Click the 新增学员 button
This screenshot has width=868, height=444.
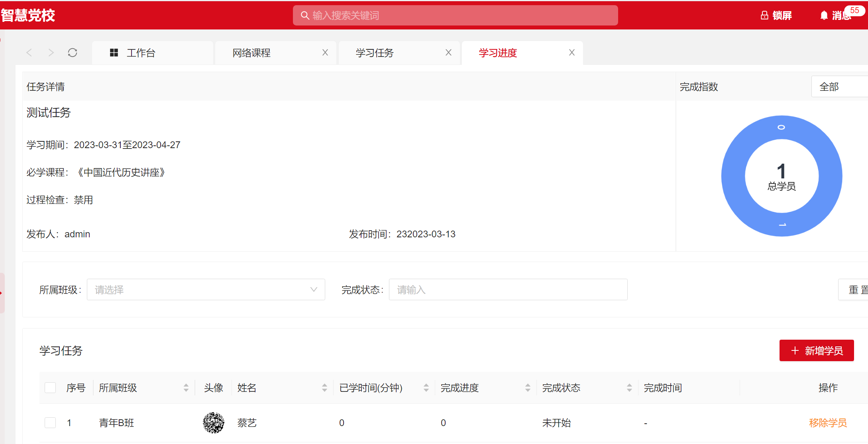tap(816, 350)
